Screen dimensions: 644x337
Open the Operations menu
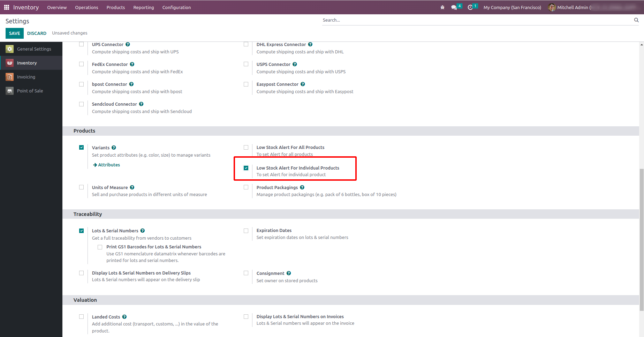86,7
